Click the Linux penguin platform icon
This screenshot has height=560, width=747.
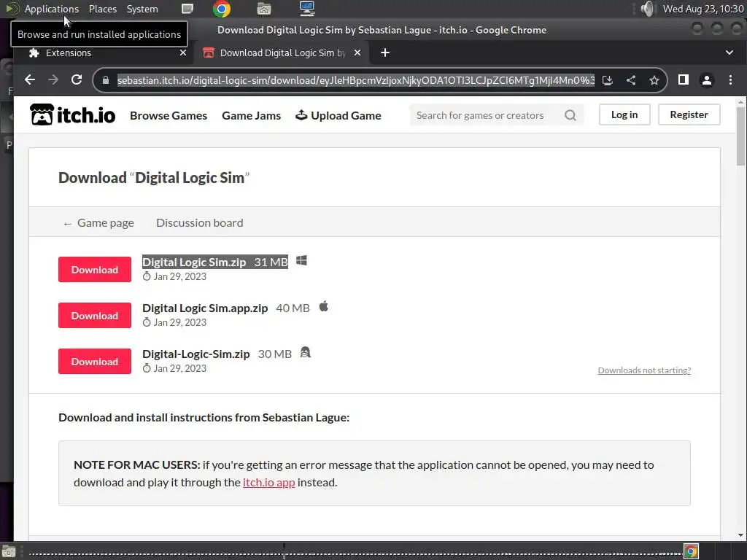point(306,352)
